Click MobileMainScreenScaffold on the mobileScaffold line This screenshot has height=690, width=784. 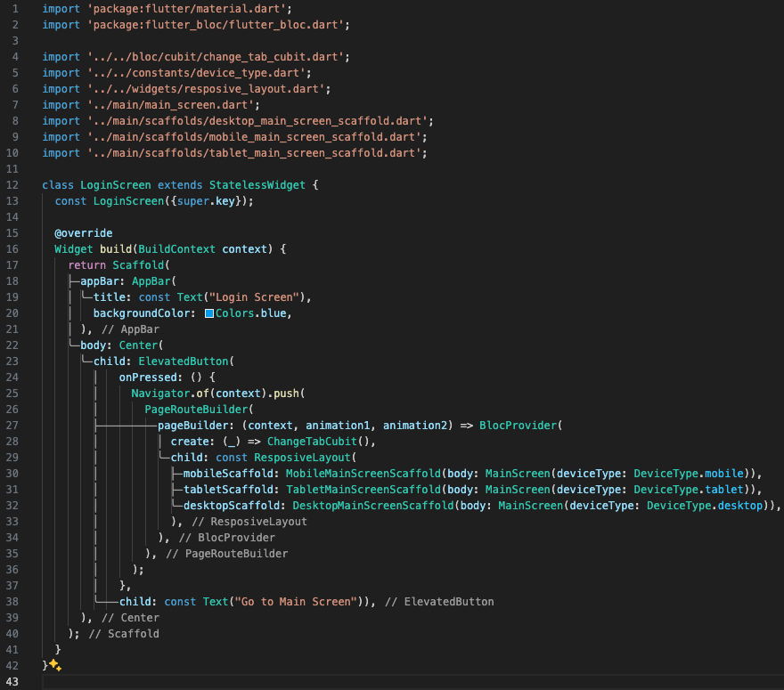pyautogui.click(x=363, y=473)
